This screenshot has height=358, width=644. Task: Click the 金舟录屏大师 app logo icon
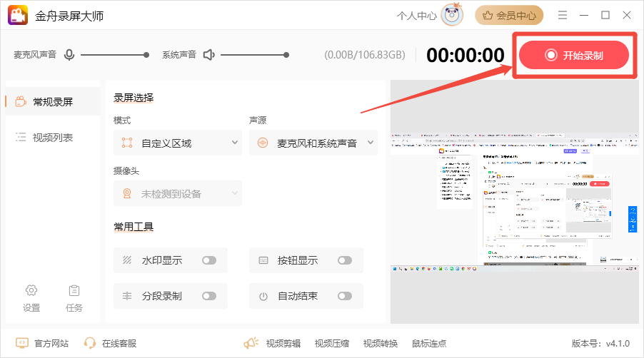pyautogui.click(x=18, y=15)
